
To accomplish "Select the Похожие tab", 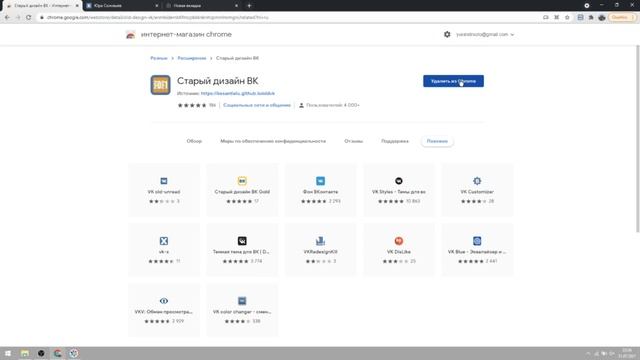I will 437,141.
